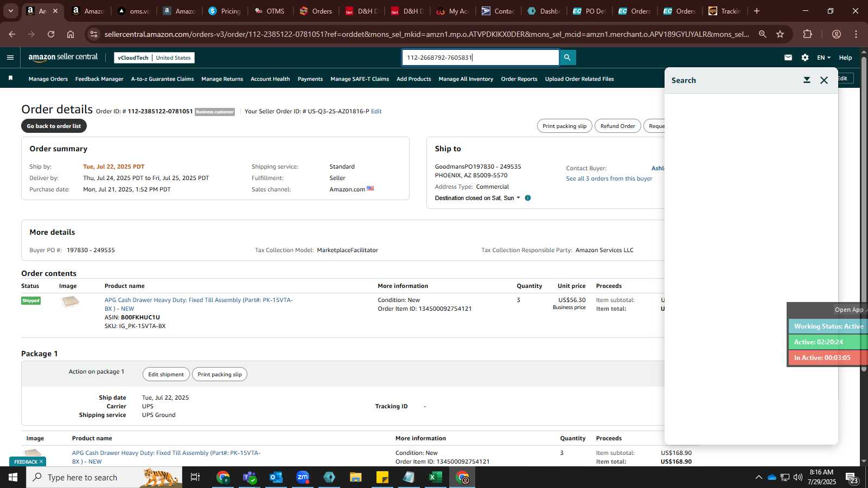Bookmark this page with the star icon
Screen dimensions: 868x488
click(780, 34)
